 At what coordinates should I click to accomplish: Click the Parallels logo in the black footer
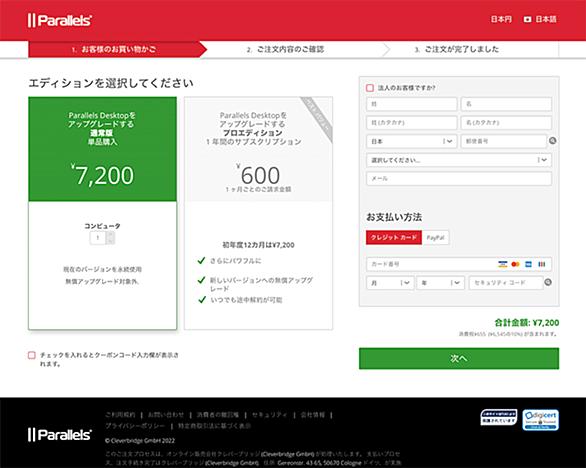[59, 435]
